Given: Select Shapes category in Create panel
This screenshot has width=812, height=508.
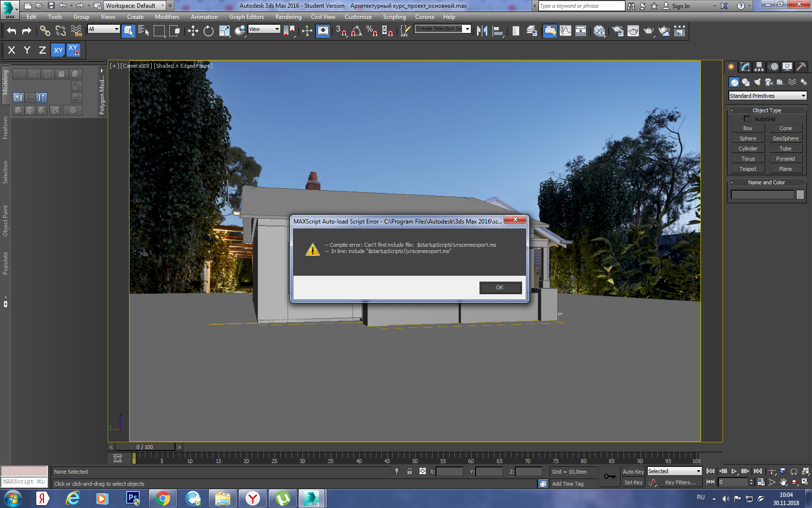Looking at the screenshot, I should click(x=746, y=82).
